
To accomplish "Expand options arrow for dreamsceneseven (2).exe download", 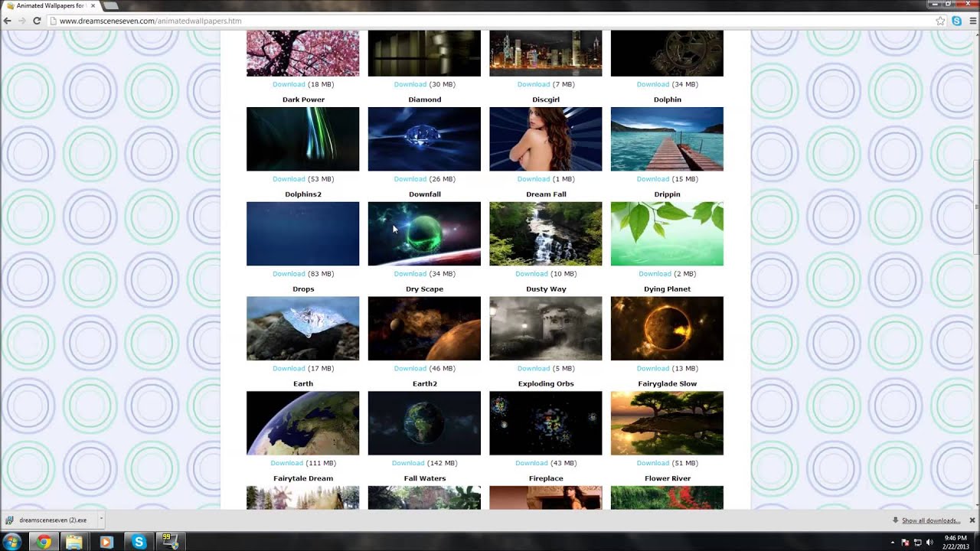I will [x=100, y=520].
